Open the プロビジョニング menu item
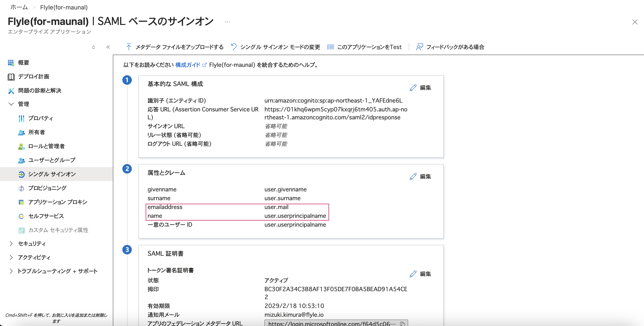 coord(47,188)
